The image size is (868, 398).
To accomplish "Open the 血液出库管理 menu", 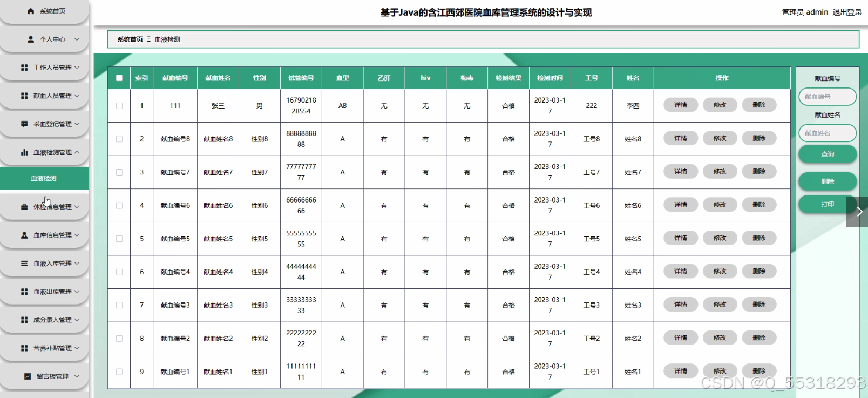I will tap(44, 292).
